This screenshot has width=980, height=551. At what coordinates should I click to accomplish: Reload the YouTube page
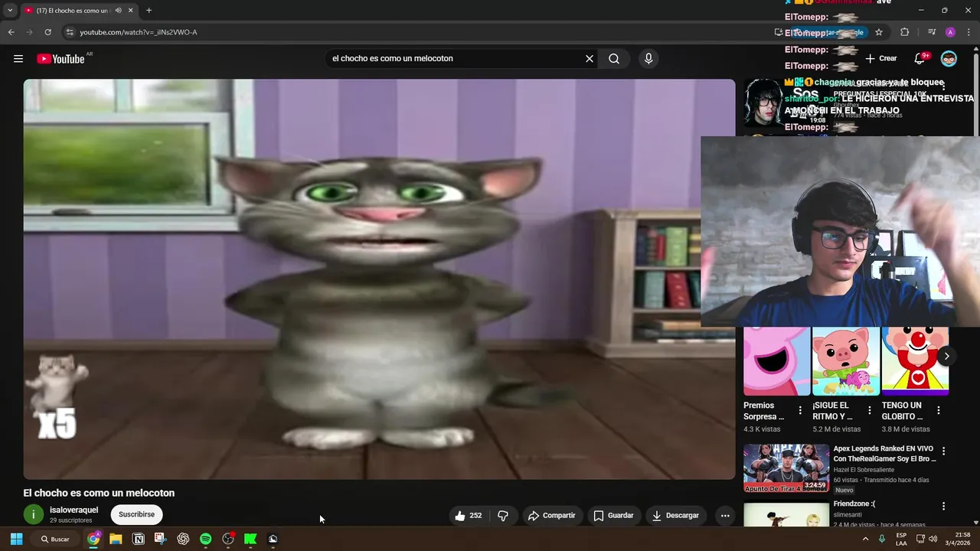point(47,32)
